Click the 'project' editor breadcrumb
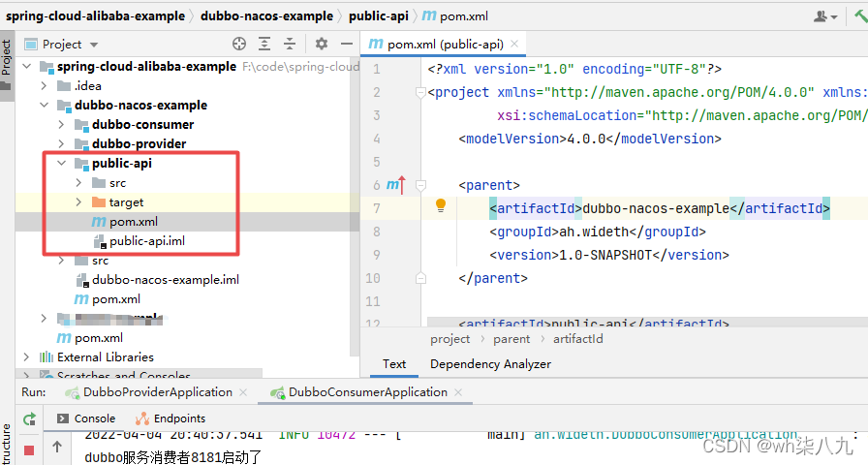This screenshot has height=465, width=868. (x=450, y=339)
